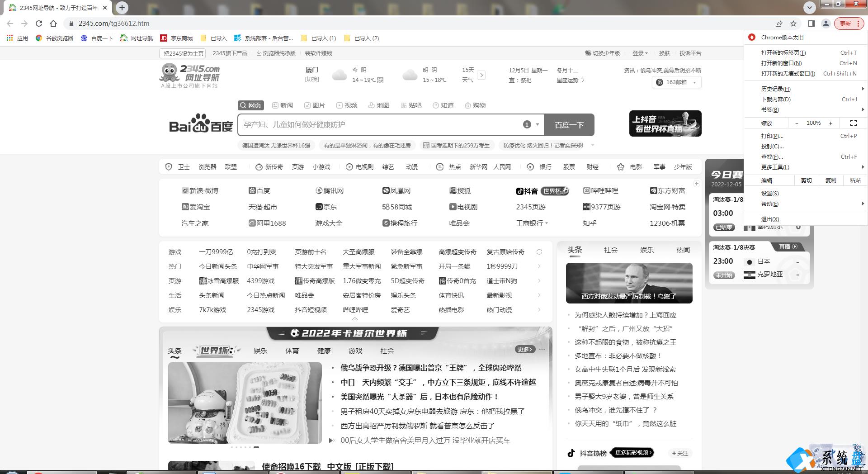The height and width of the screenshot is (474, 868).
Task: Expand the 更多工具 submenu
Action: pyautogui.click(x=806, y=167)
